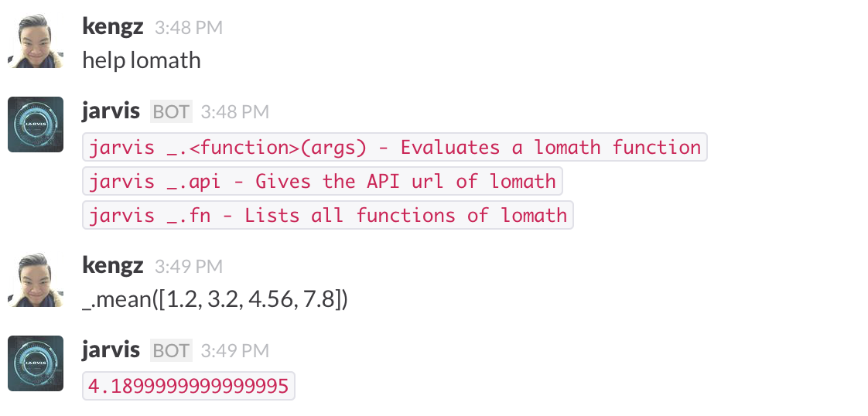
Task: Open 3:48 PM timestamp on jarvis's help reply
Action: tap(235, 112)
